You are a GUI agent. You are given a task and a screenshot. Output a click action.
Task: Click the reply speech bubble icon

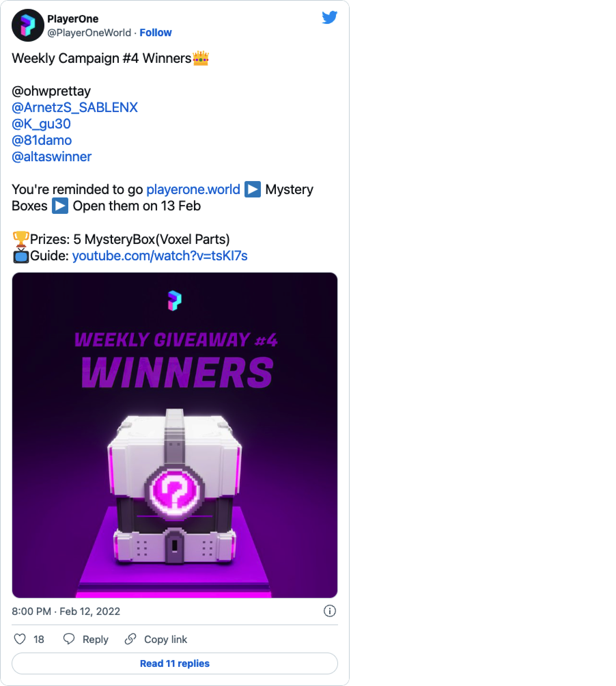coord(69,639)
